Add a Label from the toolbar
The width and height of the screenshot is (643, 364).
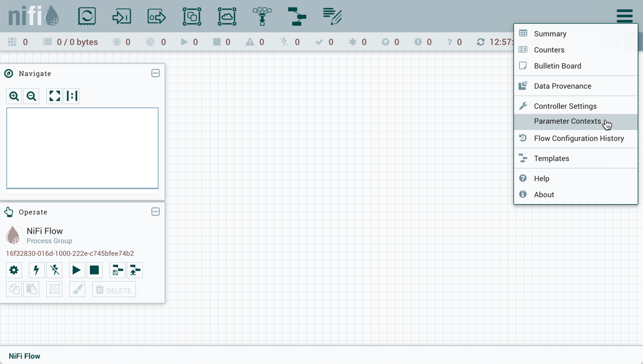click(x=332, y=16)
